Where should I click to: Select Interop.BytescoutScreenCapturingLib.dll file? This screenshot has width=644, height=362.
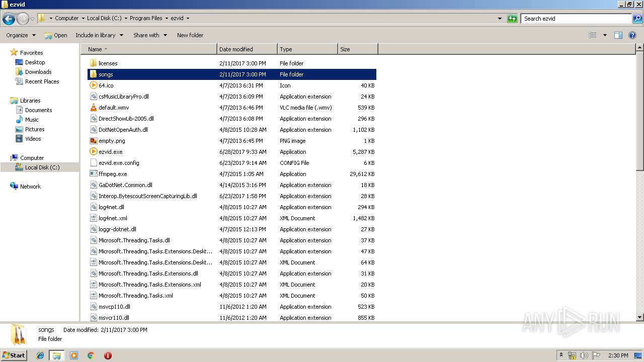148,196
